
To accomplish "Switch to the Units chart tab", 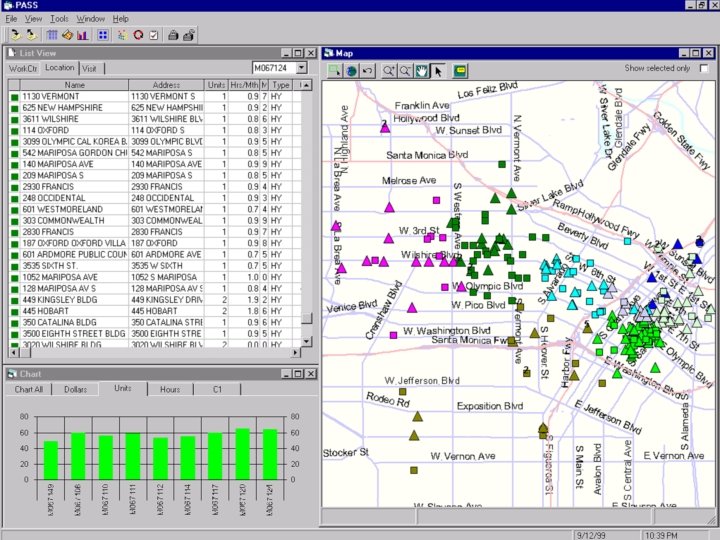I will 123,388.
